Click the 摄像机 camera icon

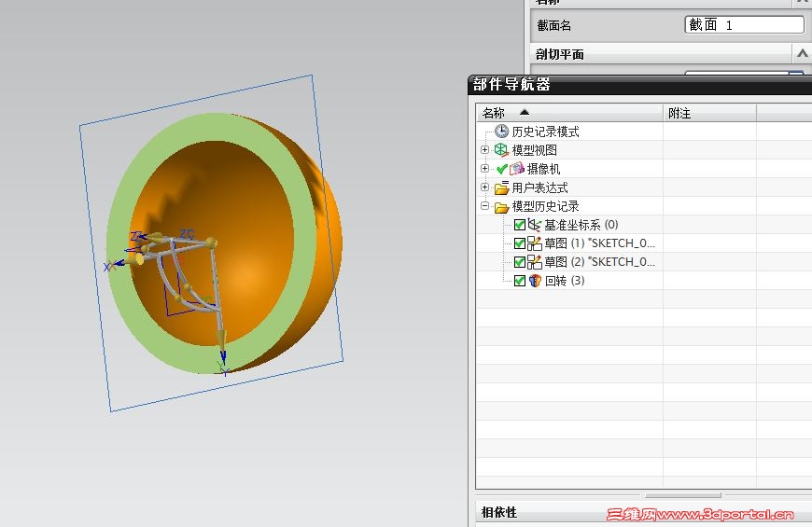coord(517,169)
